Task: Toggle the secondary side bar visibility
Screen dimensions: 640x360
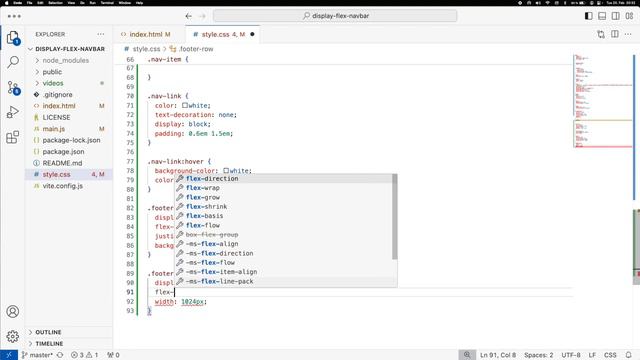Action: 616,16
